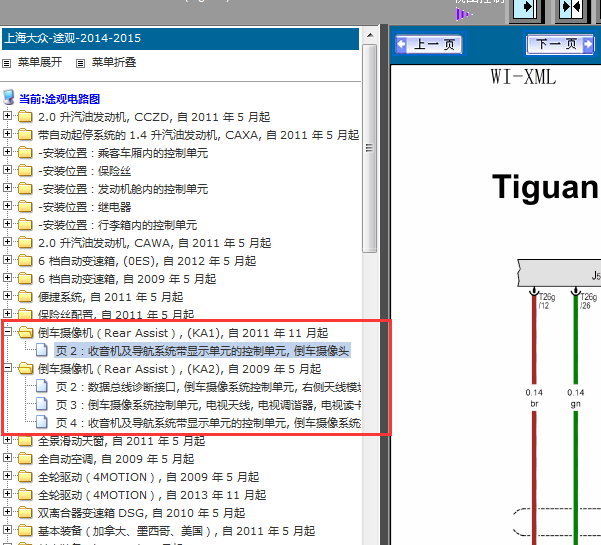Click document icon beside 页 4 entry
Image resolution: width=601 pixels, height=545 pixels.
pos(41,422)
